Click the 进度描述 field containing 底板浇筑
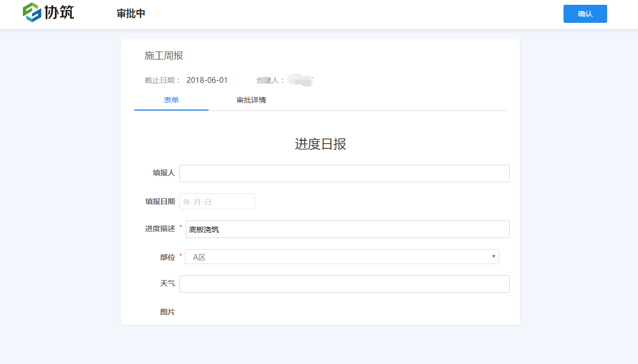The width and height of the screenshot is (638, 364). [347, 229]
